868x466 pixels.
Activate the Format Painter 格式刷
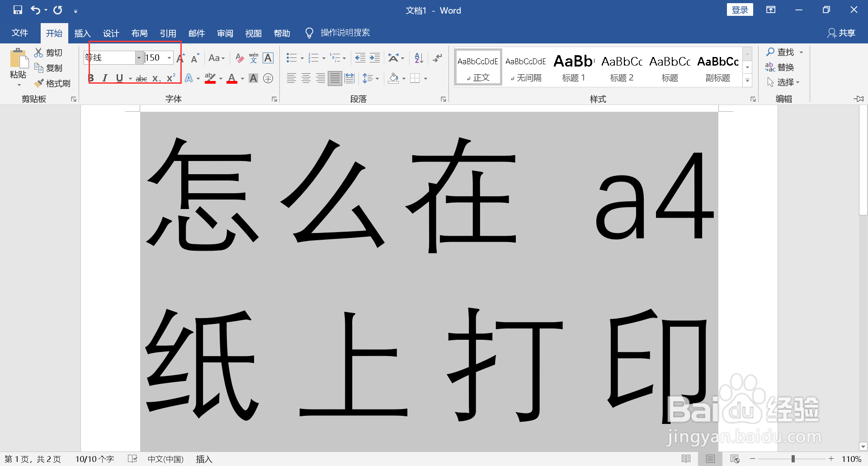(52, 83)
